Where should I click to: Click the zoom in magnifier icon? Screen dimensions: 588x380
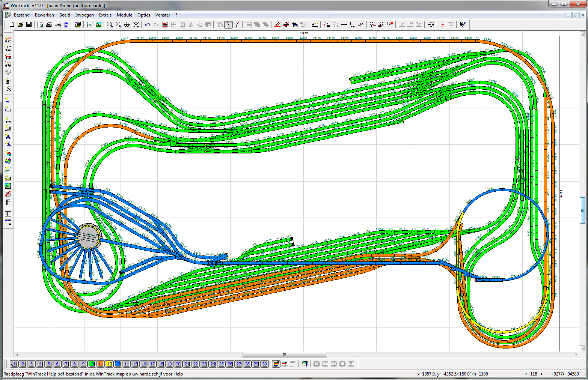pyautogui.click(x=118, y=25)
